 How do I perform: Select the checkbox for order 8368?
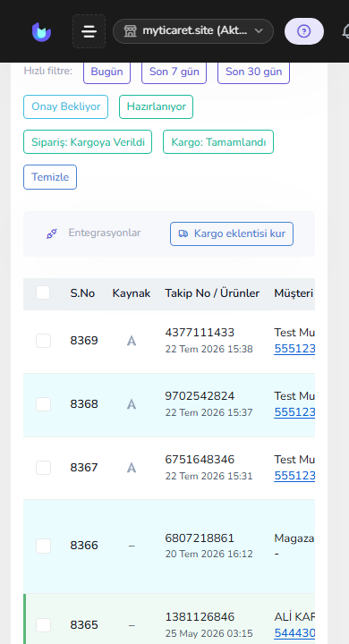pos(43,404)
